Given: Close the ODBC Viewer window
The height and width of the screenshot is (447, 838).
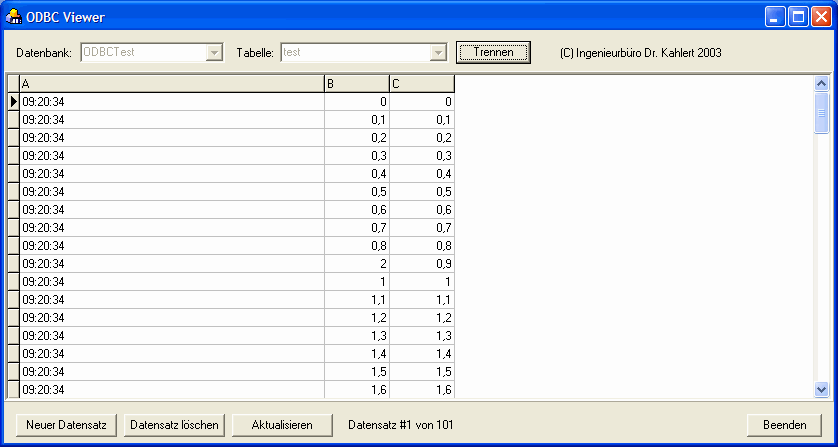Looking at the screenshot, I should [821, 17].
